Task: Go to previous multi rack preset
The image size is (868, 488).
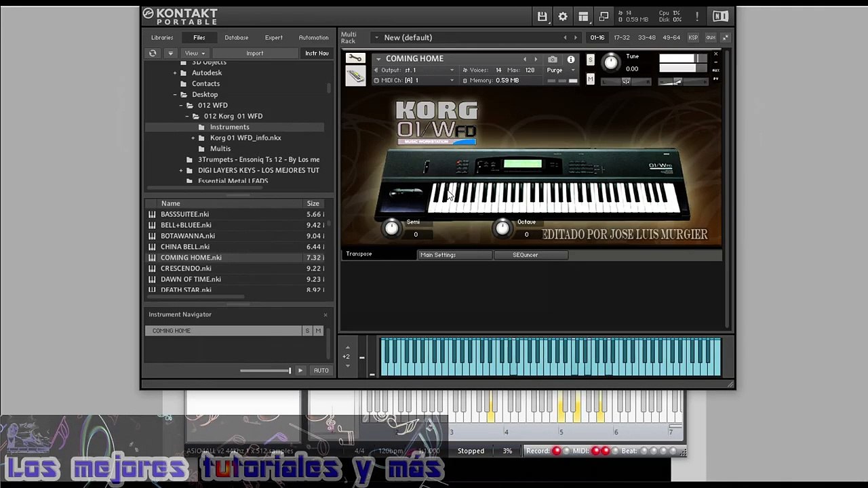Action: click(x=565, y=38)
